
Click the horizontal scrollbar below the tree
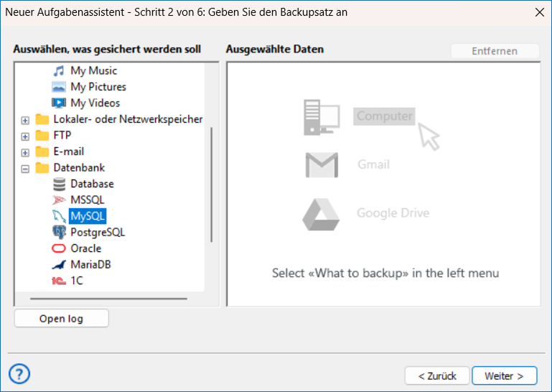108,299
